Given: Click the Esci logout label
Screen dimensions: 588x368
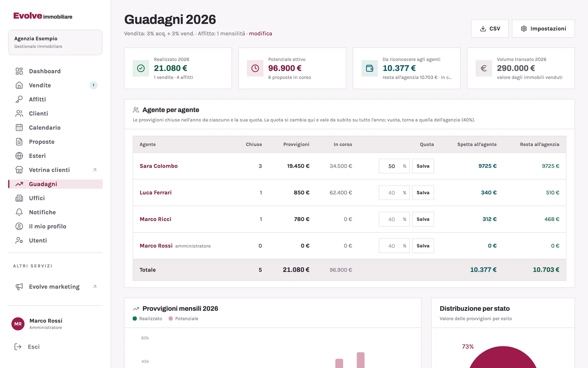Looking at the screenshot, I should [34, 347].
